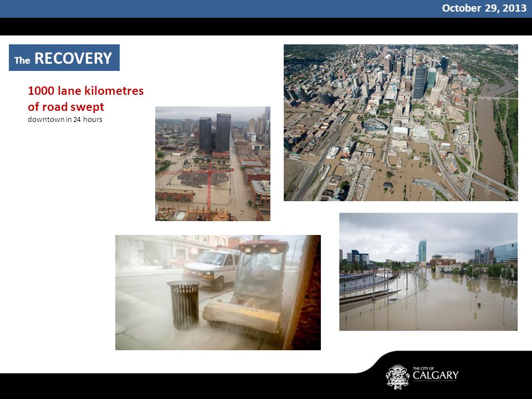
Task: Click the 'of road swept' red text
Action: point(66,107)
